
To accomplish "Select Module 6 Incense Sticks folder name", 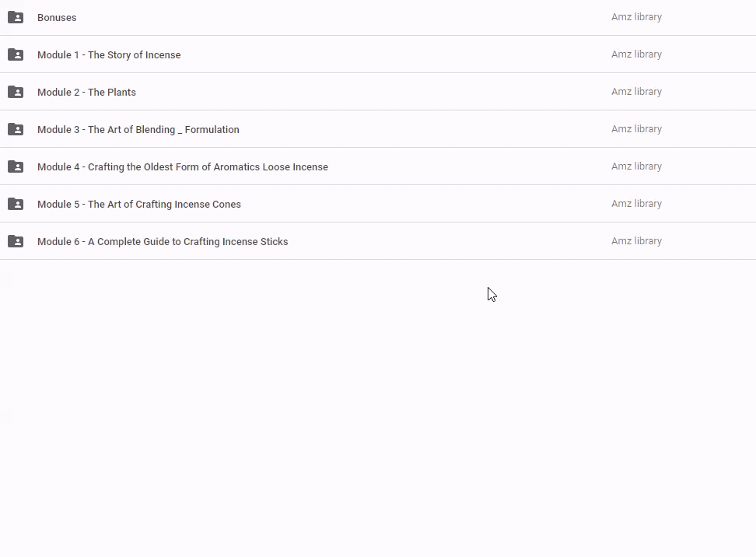I will pos(162,241).
